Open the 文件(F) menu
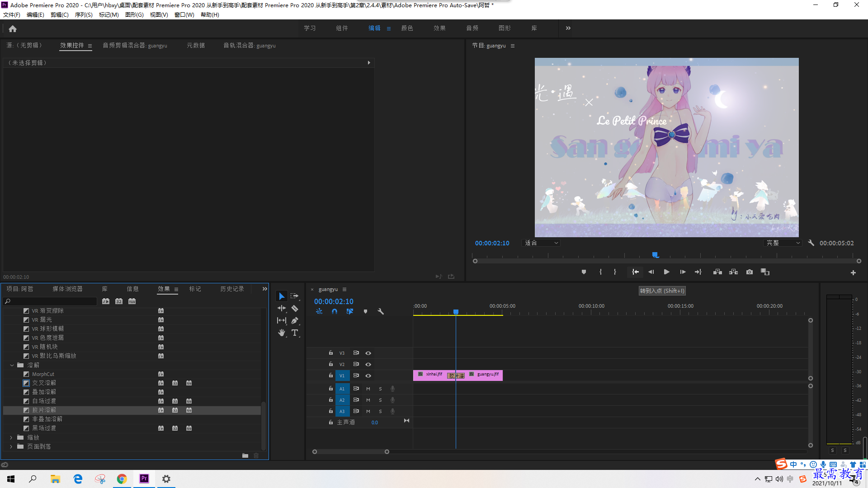The height and width of the screenshot is (488, 868). pyautogui.click(x=12, y=15)
